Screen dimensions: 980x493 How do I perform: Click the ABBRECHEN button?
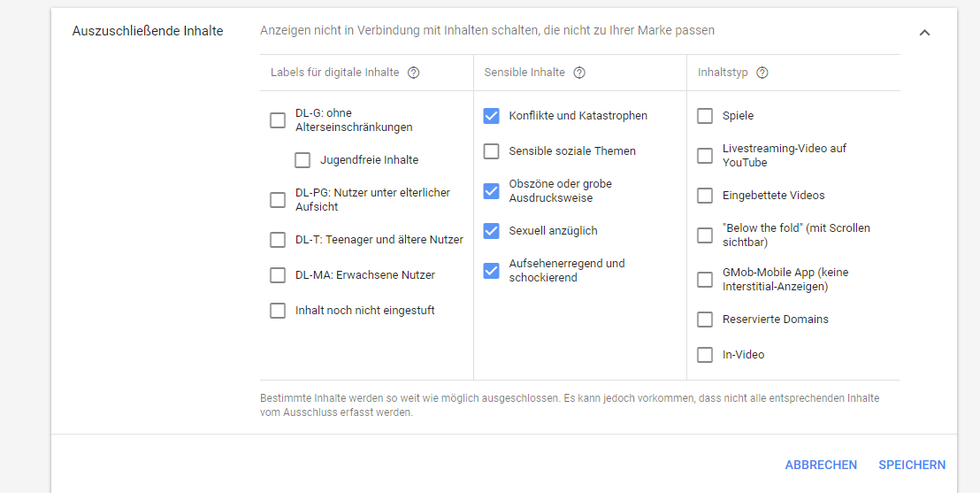[x=821, y=465]
